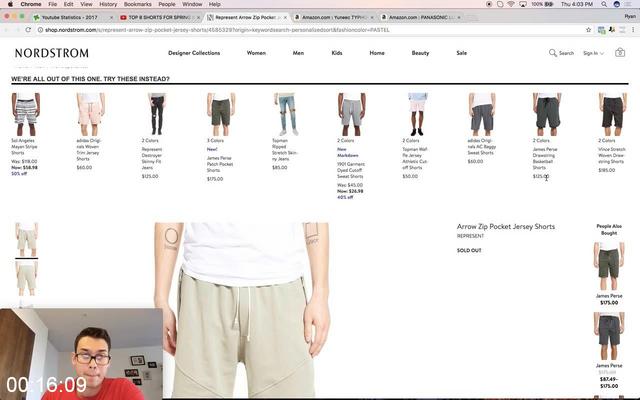Click the Nordstrom search magnifier icon
This screenshot has width=640, height=400.
click(x=553, y=53)
